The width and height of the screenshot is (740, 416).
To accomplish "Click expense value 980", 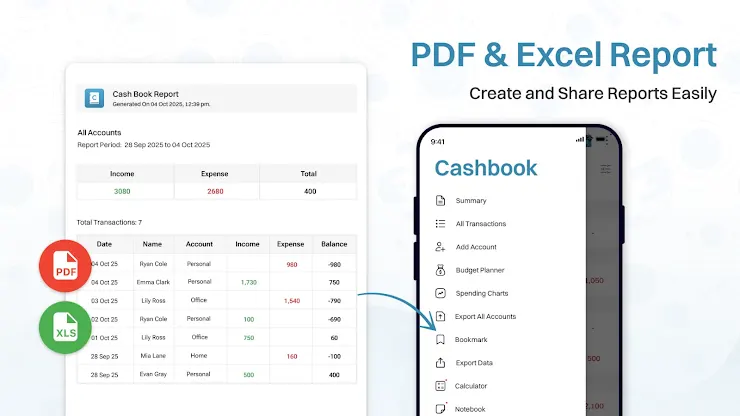I will [292, 264].
